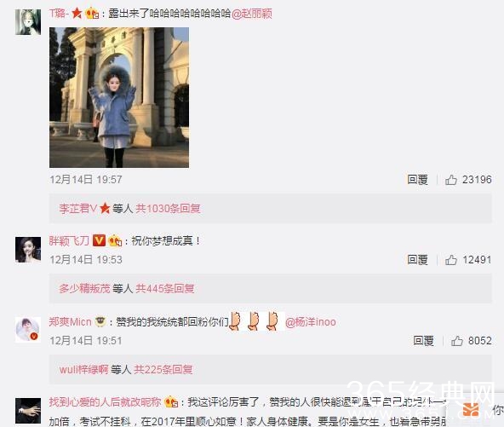Open the avatar of 找到心爱的人后就改昵称
This screenshot has width=504, height=427.
[x=28, y=411]
